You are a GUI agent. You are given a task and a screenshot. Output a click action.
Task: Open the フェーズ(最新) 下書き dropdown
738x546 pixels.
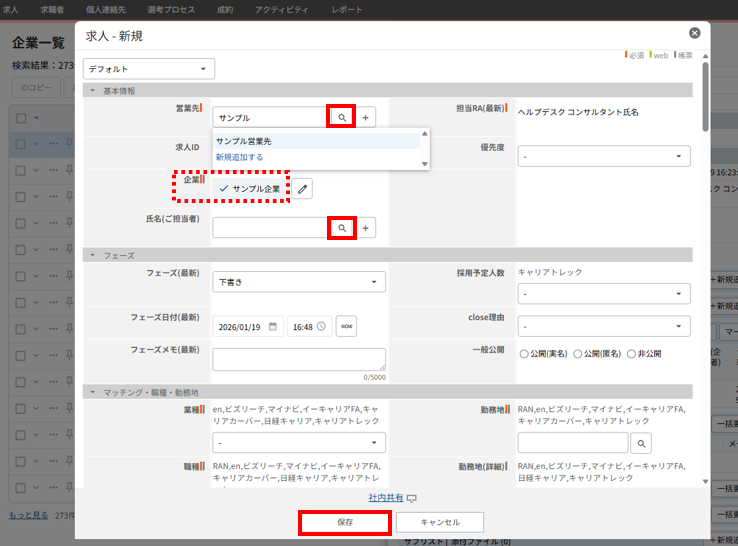point(298,282)
